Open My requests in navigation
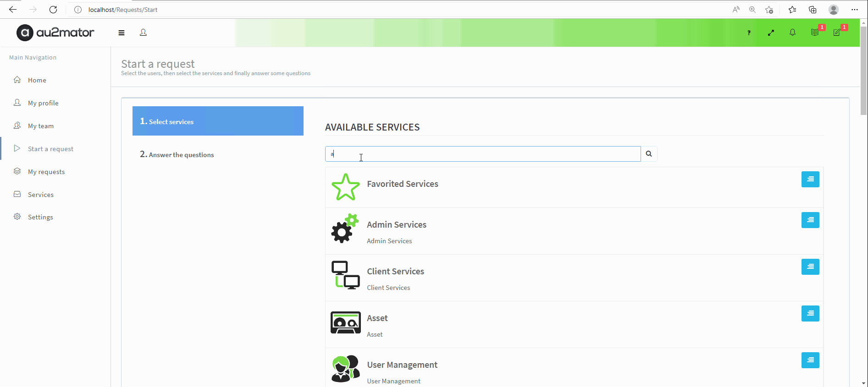The width and height of the screenshot is (868, 387). pyautogui.click(x=46, y=172)
